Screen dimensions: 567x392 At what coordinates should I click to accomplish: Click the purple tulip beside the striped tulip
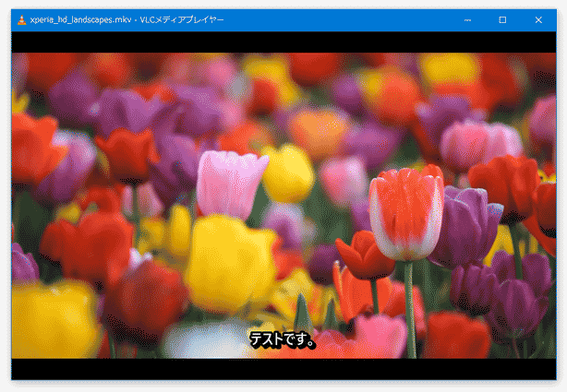465,226
